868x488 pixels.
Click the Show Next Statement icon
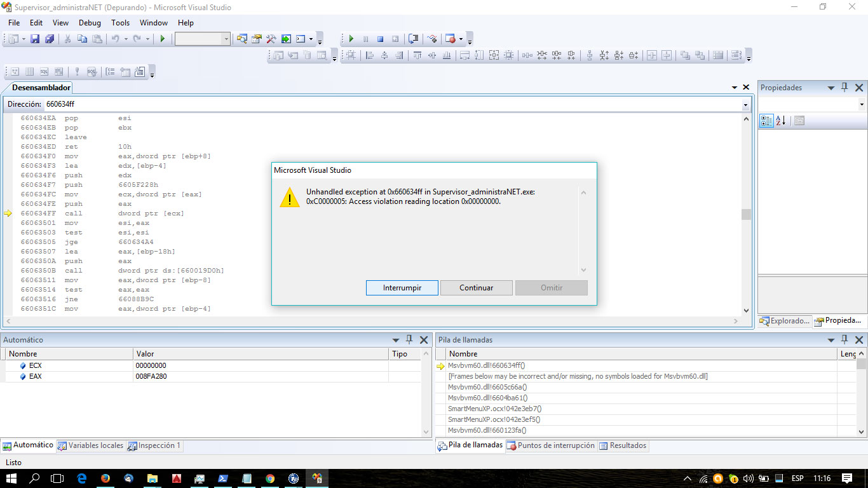[x=414, y=39]
